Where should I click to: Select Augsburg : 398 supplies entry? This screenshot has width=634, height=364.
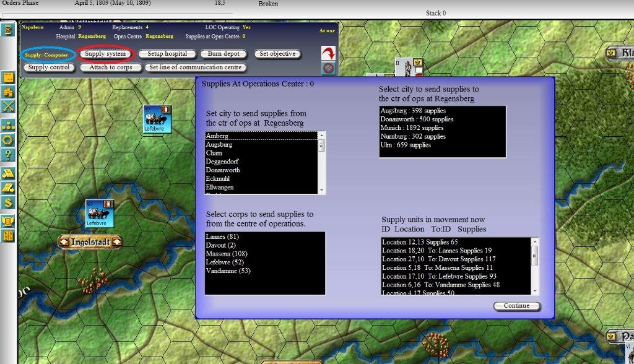[442, 110]
